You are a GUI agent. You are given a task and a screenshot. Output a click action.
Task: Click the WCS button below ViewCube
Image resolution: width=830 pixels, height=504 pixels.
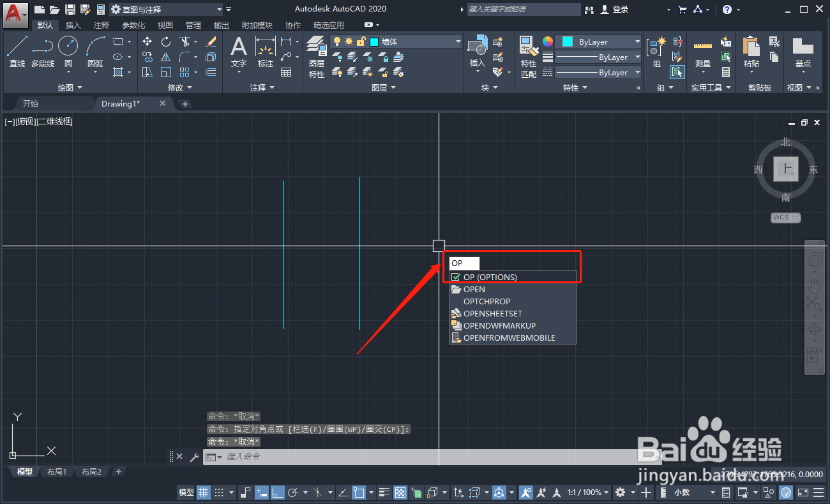[785, 218]
